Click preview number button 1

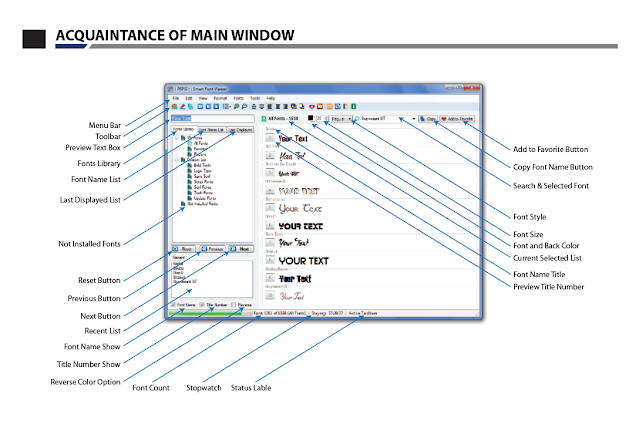pyautogui.click(x=270, y=139)
